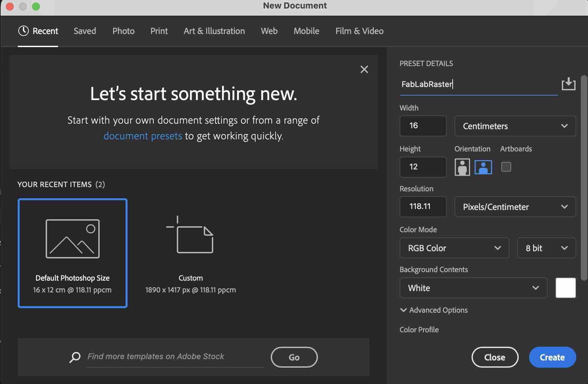
Task: Open the Pixels/Centimeter resolution unit dropdown
Action: pyautogui.click(x=515, y=207)
